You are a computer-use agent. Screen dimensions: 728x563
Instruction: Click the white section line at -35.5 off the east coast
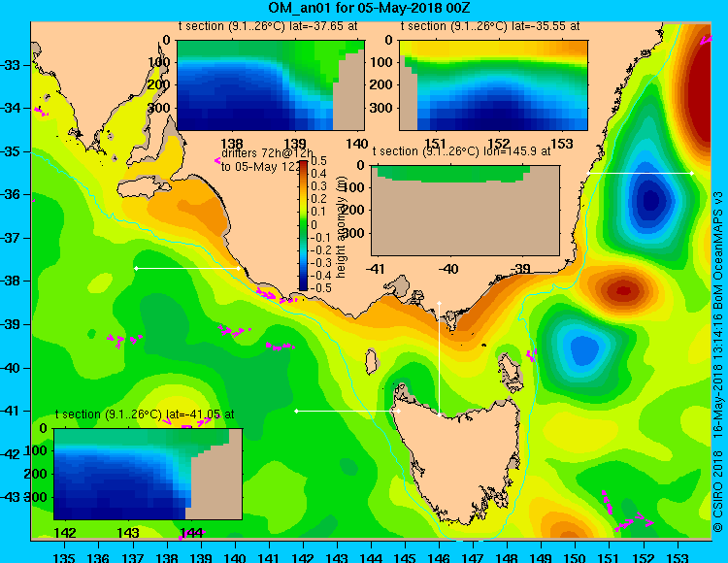pyautogui.click(x=641, y=173)
